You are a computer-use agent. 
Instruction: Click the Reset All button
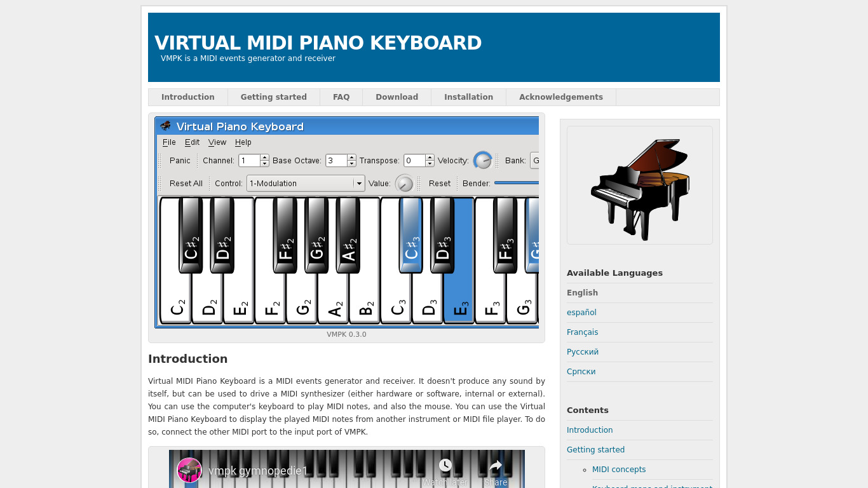[186, 184]
